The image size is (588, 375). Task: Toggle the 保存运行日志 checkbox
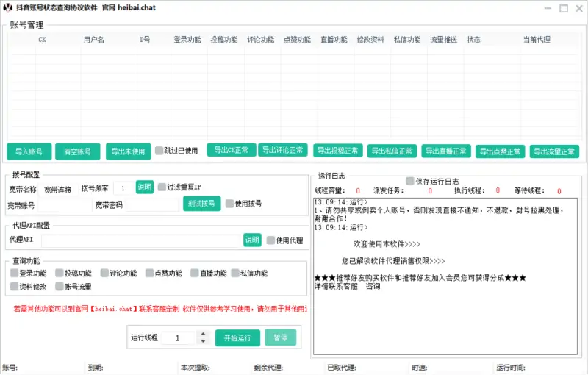tap(410, 181)
